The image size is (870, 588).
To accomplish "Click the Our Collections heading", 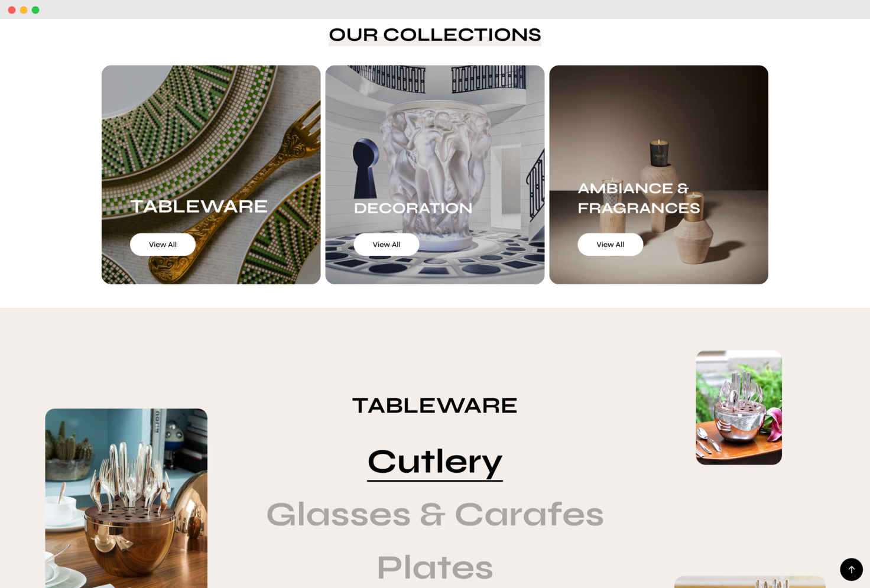I will 435,35.
